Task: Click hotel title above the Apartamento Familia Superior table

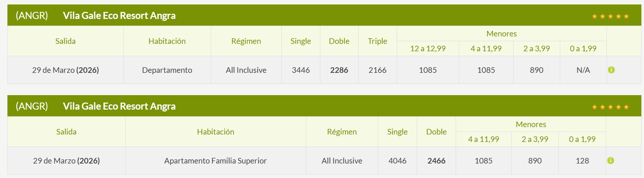Action: [119, 106]
